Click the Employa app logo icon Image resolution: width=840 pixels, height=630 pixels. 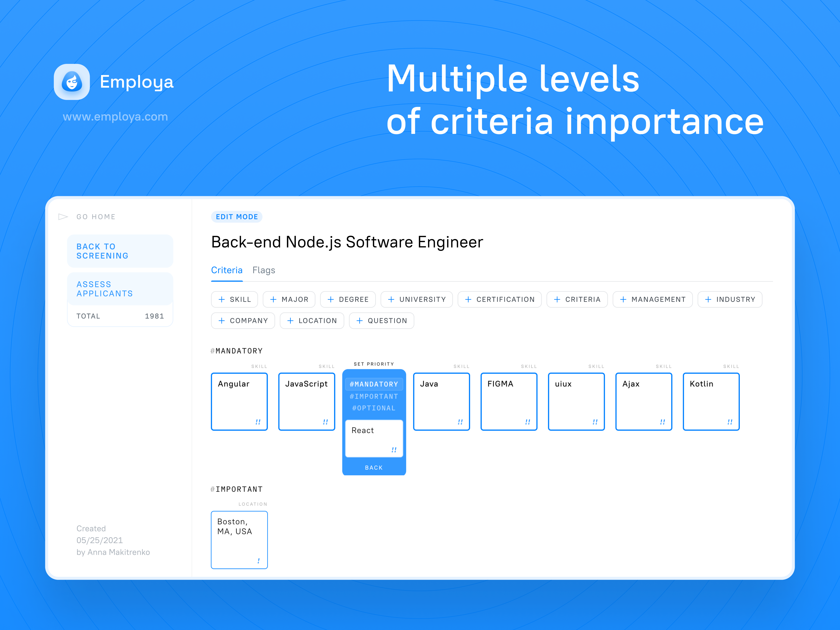pos(72,81)
